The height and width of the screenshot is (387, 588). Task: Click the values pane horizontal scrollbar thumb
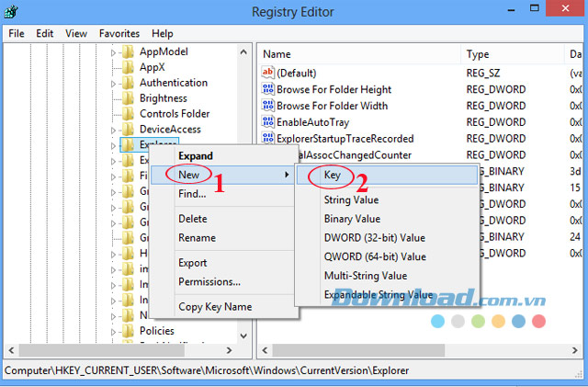[358, 350]
